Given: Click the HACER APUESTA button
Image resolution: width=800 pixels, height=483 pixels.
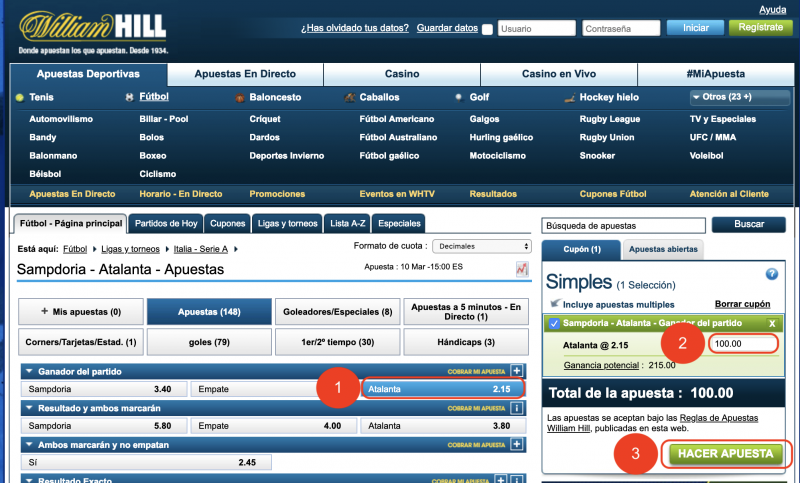Looking at the screenshot, I should pyautogui.click(x=725, y=453).
